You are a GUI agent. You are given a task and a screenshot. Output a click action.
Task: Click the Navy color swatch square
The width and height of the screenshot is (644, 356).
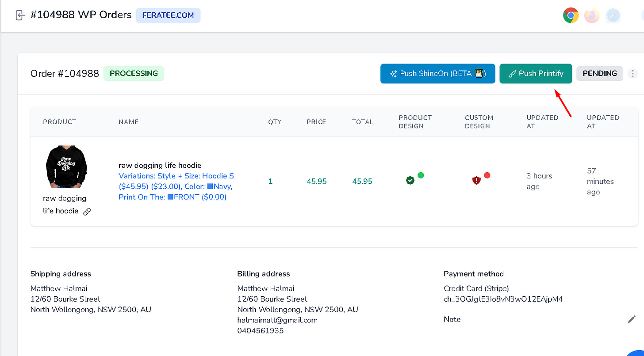coord(210,186)
